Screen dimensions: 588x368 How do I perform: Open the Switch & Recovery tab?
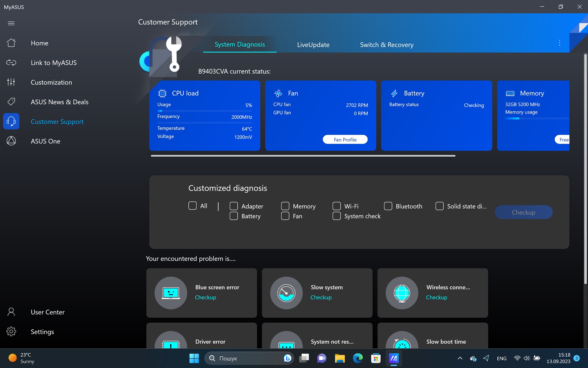point(387,45)
